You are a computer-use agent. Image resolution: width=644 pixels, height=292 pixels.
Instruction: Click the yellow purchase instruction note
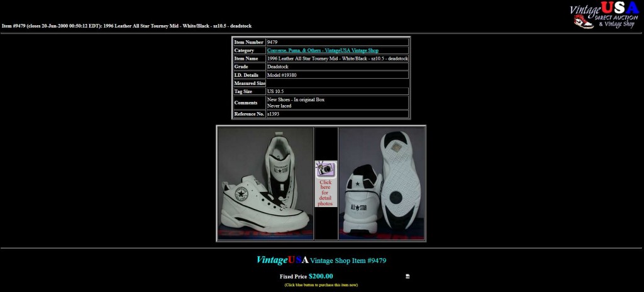pyautogui.click(x=321, y=285)
